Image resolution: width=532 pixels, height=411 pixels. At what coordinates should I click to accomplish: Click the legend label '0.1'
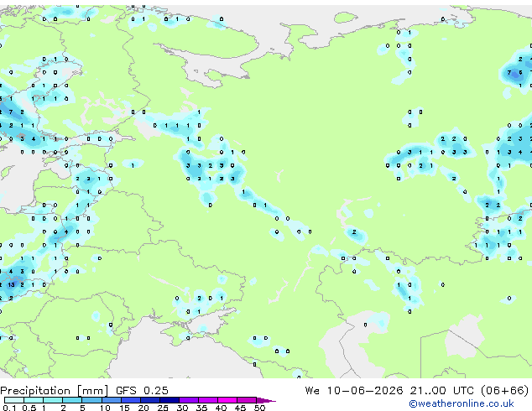(9, 408)
